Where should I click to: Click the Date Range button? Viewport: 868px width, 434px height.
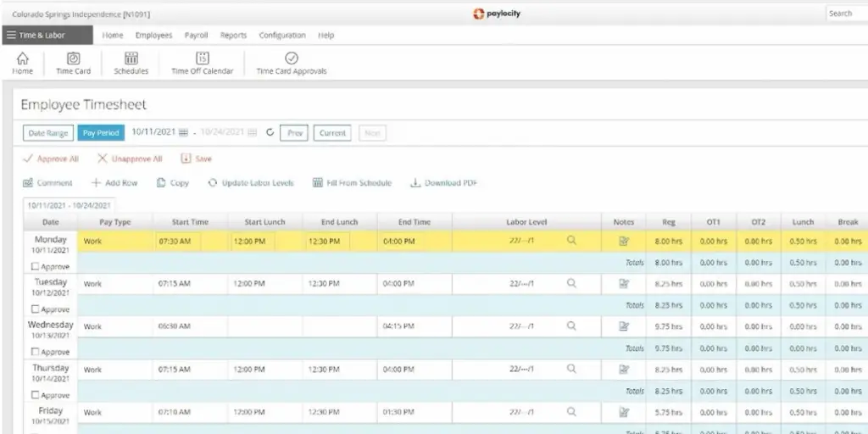[x=48, y=133]
